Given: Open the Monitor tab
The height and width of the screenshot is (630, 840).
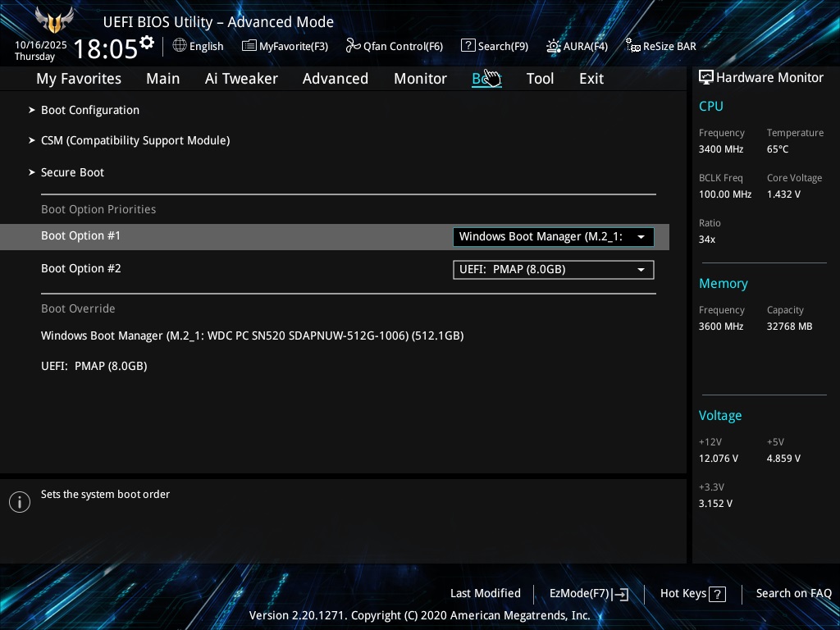Looking at the screenshot, I should (421, 79).
